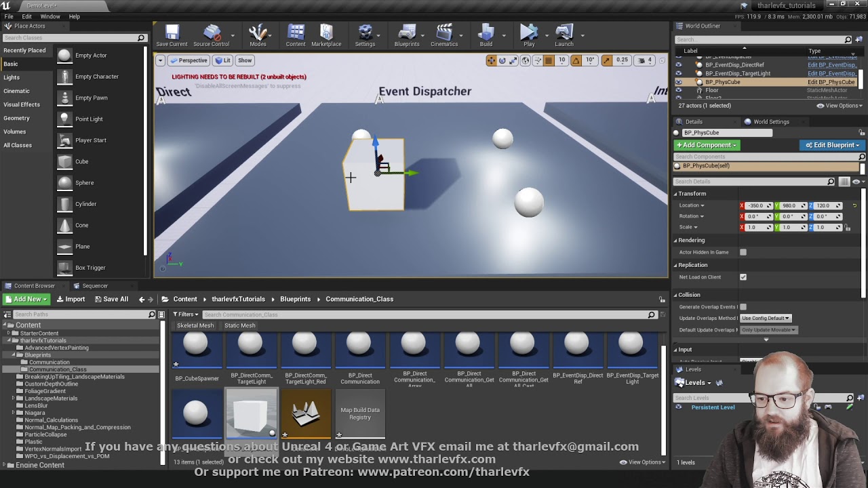The image size is (868, 488).
Task: Open the Cinematics toolbar icon
Action: [444, 36]
